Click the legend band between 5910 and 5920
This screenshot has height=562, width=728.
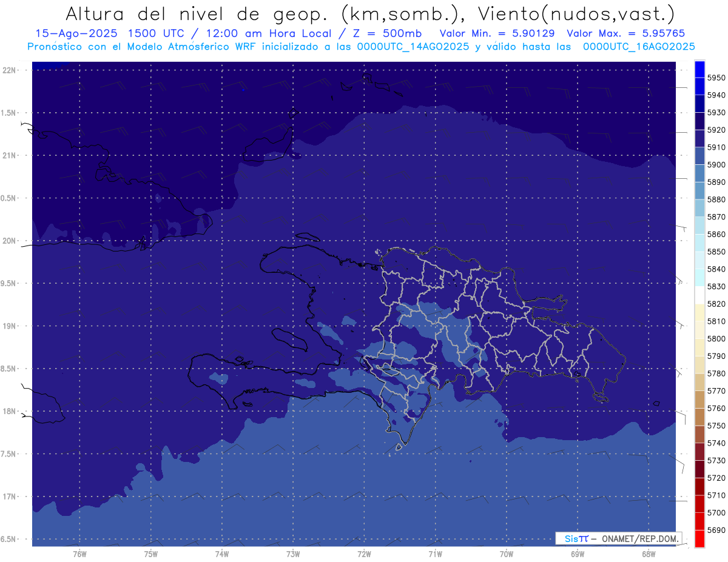pyautogui.click(x=699, y=138)
